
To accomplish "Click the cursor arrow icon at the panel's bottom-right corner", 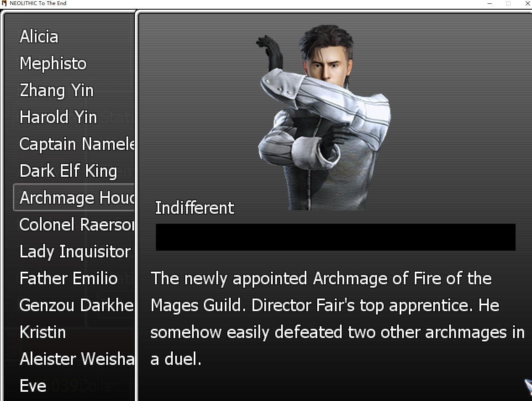I will [528, 386].
